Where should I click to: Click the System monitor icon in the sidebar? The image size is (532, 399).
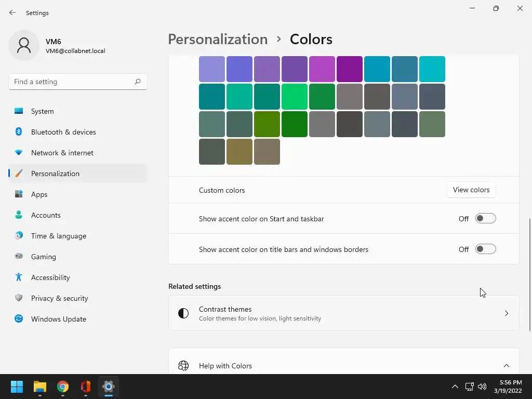coord(19,111)
